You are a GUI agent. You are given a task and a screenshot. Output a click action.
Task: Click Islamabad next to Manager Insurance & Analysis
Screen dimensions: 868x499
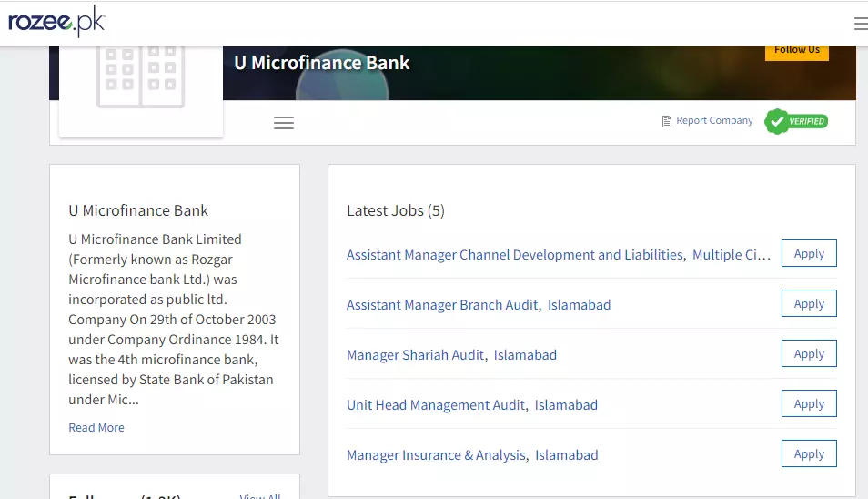pos(566,455)
